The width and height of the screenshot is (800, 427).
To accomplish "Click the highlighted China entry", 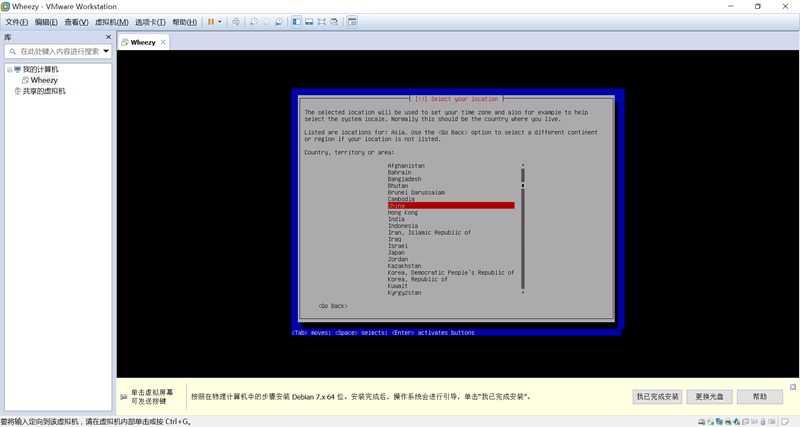I will 451,206.
